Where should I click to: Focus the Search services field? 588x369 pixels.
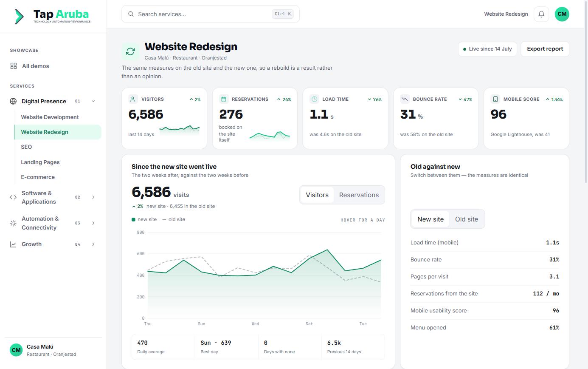(x=211, y=14)
